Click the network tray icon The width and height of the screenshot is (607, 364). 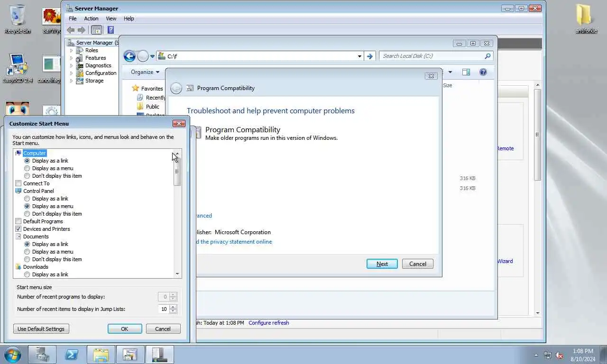click(548, 355)
